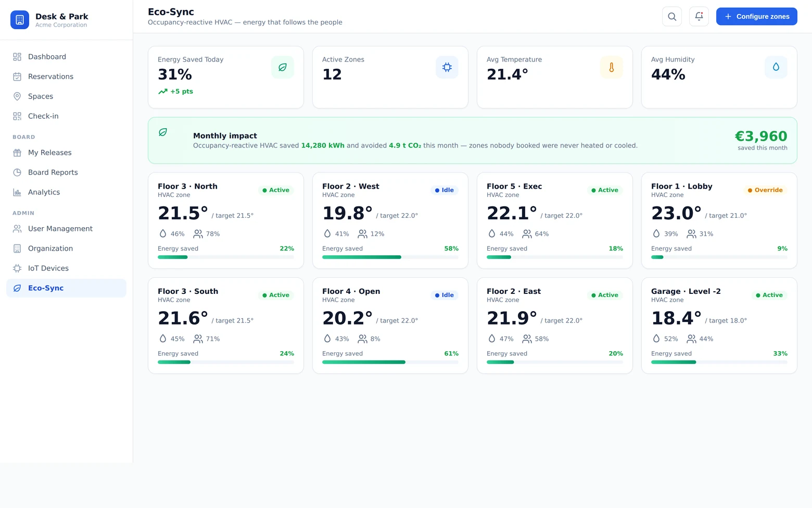Click the Board Reports pie chart icon
Image resolution: width=812 pixels, height=508 pixels.
click(17, 172)
